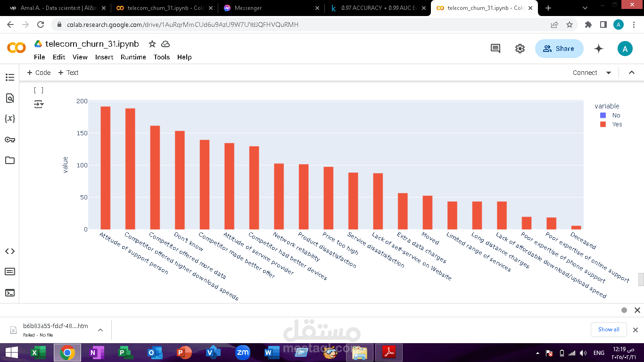Star the telecom_churn_31.ipynb notebook
This screenshot has width=644, height=362.
click(152, 44)
